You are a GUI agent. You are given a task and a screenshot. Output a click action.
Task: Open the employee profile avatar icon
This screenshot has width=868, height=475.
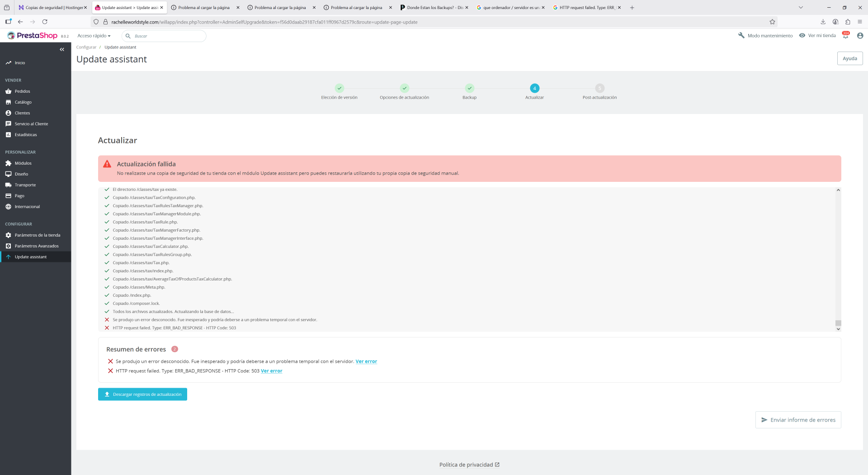coord(860,36)
